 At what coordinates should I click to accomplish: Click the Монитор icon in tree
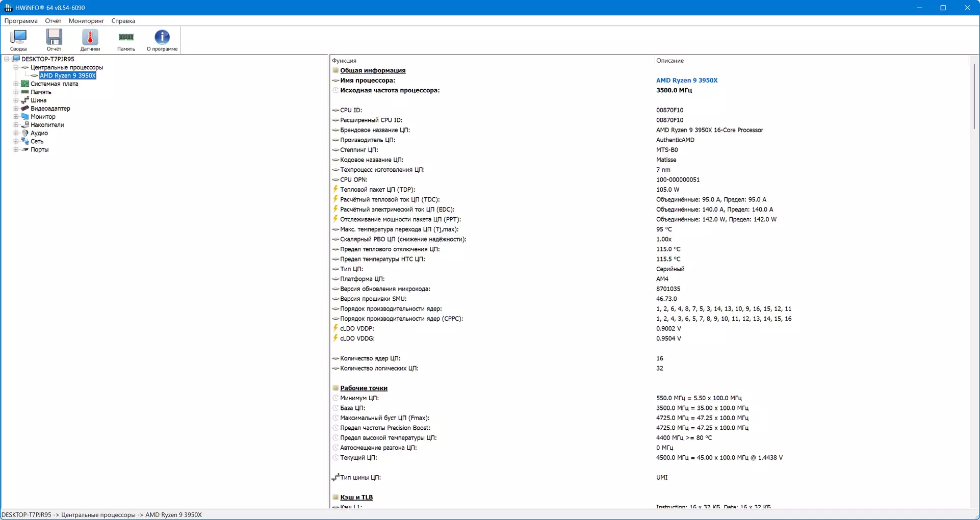[25, 117]
